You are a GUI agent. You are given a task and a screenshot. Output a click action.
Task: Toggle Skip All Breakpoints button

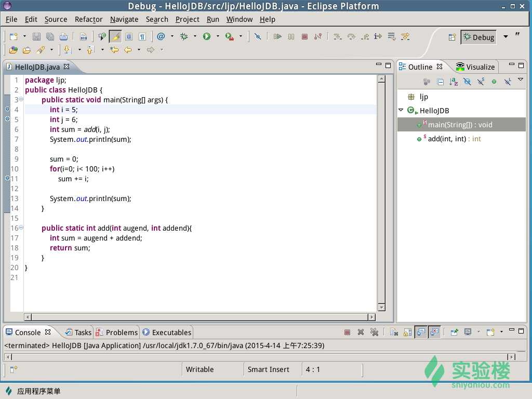coord(258,37)
